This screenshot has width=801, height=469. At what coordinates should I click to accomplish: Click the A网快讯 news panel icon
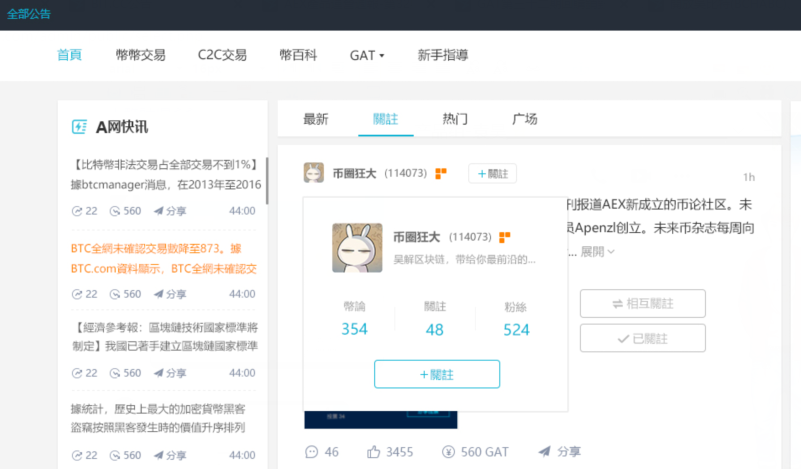(79, 127)
